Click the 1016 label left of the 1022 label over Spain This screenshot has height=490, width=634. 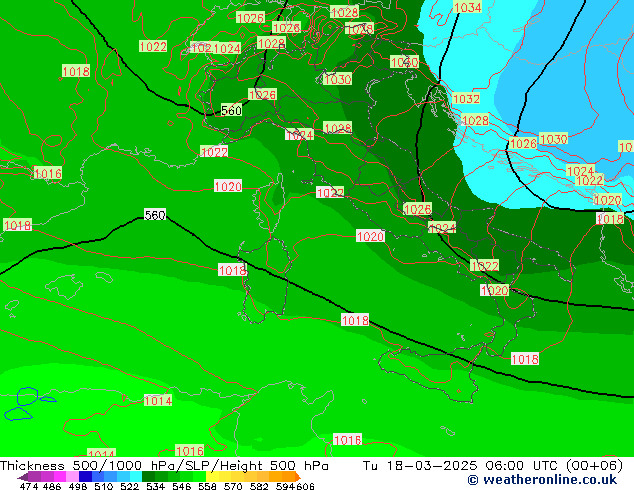[48, 173]
